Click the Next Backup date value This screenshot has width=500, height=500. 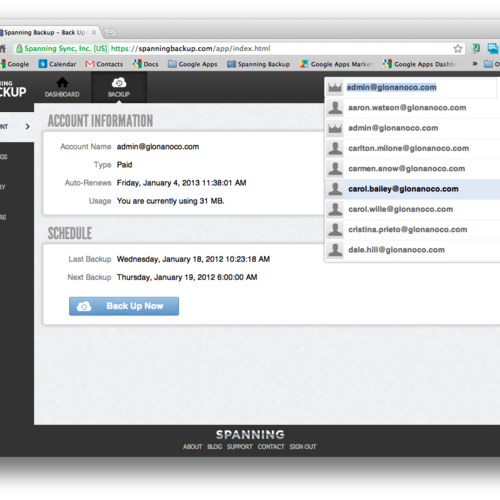[187, 277]
